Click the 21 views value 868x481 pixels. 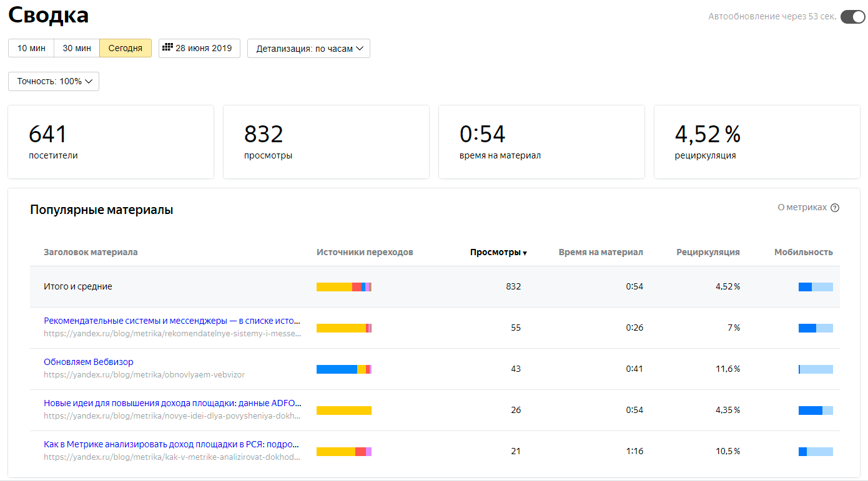click(516, 452)
